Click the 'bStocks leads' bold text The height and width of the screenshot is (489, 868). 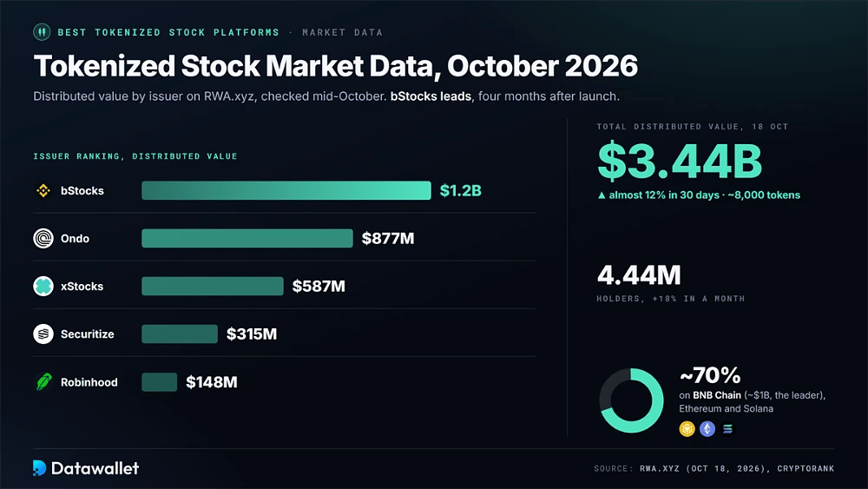click(x=431, y=96)
